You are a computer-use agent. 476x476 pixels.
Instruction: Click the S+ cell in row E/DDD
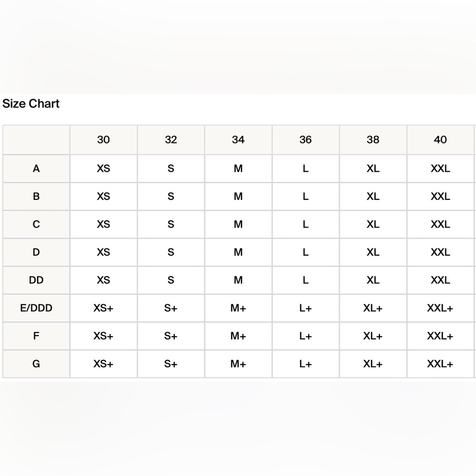coord(171,308)
